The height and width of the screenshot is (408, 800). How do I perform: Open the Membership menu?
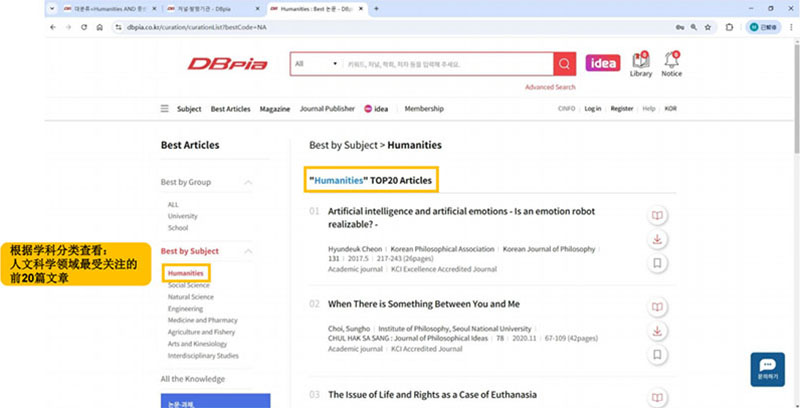424,109
